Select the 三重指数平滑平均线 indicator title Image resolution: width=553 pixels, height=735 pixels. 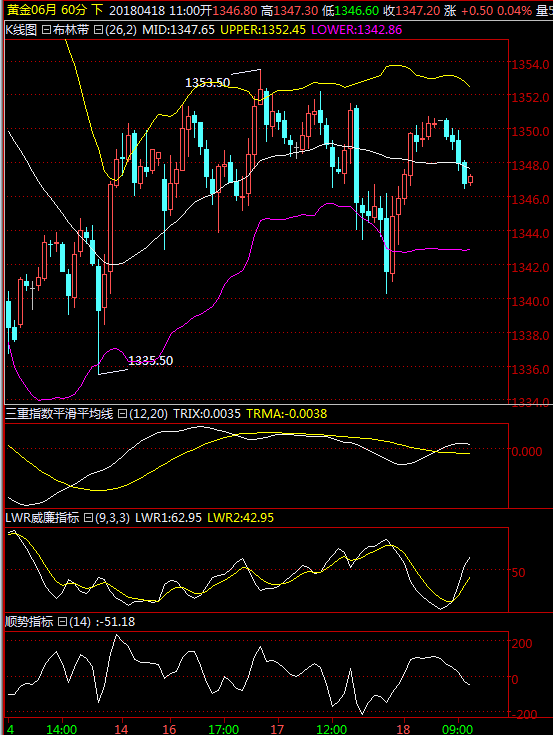pyautogui.click(x=59, y=414)
